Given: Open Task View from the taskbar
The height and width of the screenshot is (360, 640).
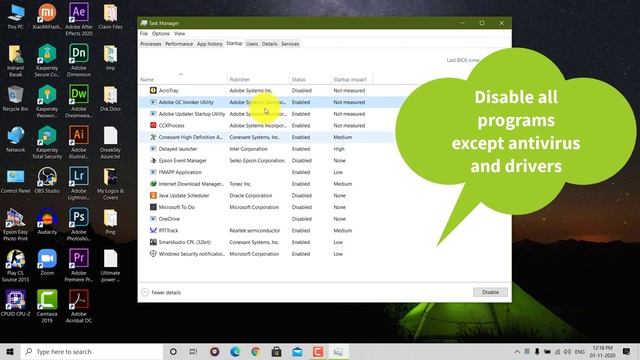Looking at the screenshot, I should pyautogui.click(x=193, y=351).
